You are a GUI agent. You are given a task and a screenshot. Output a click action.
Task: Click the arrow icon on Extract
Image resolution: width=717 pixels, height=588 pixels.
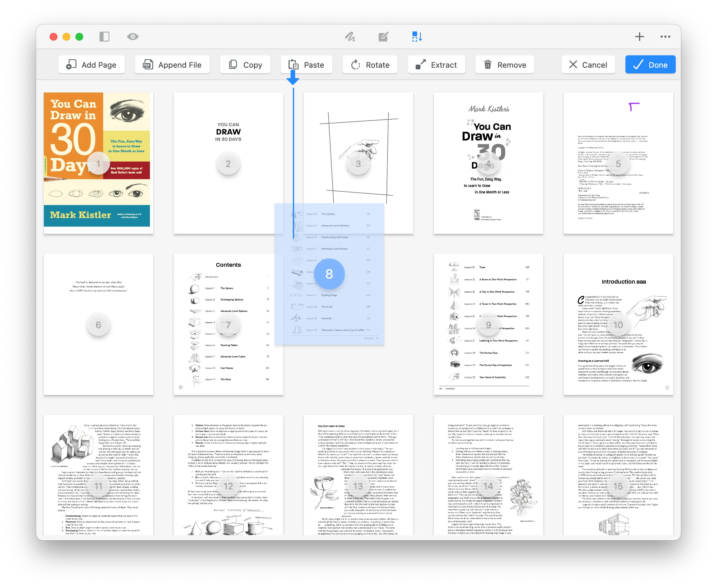click(x=420, y=65)
